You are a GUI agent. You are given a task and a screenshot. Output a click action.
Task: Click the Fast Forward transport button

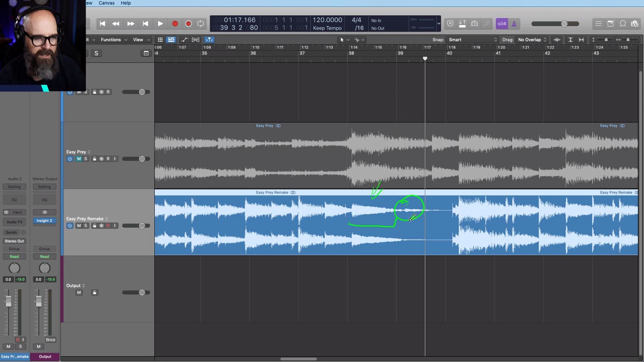click(x=131, y=24)
